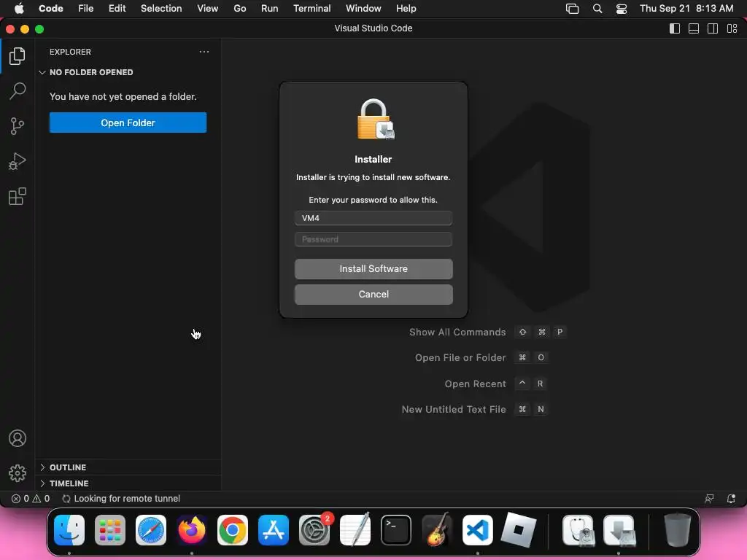This screenshot has height=560, width=747.
Task: Click Open Recent shortcut text
Action: 475,384
